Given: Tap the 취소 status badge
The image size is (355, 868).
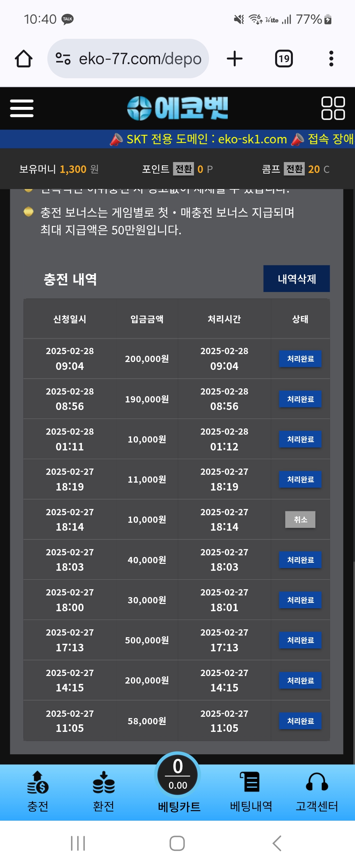Looking at the screenshot, I should [x=300, y=519].
